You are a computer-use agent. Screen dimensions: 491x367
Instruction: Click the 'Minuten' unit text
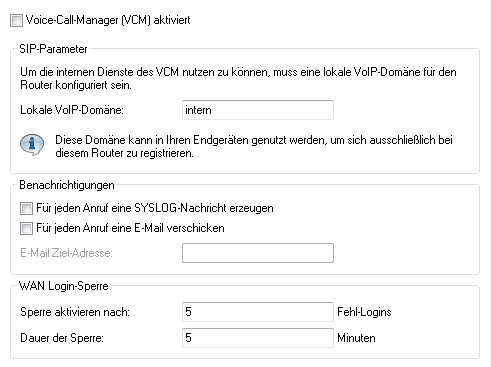point(356,338)
